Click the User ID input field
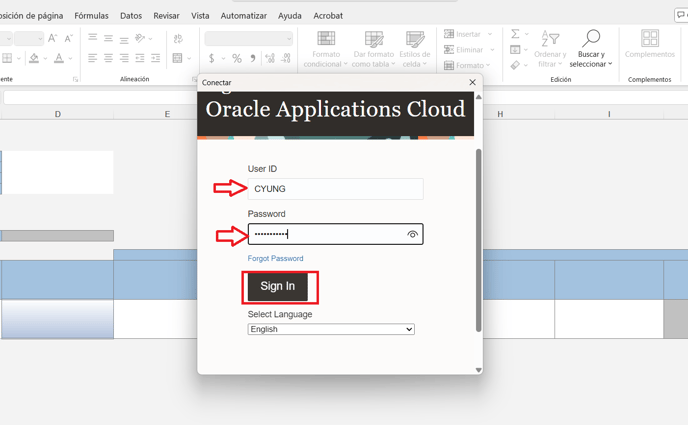The image size is (688, 425). (335, 189)
